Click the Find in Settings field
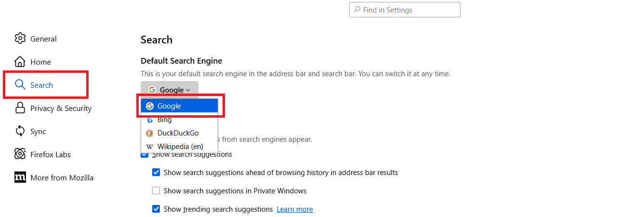Screen dimensions: 644x217 click(x=405, y=10)
